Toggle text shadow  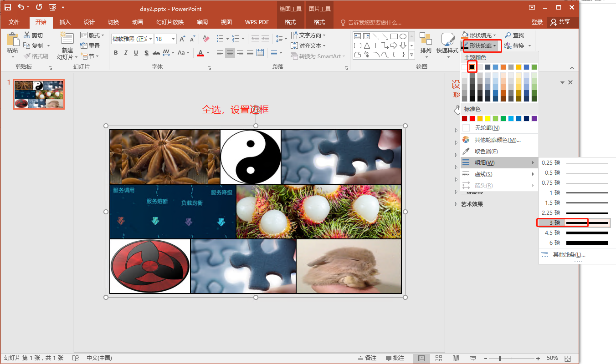tap(146, 53)
